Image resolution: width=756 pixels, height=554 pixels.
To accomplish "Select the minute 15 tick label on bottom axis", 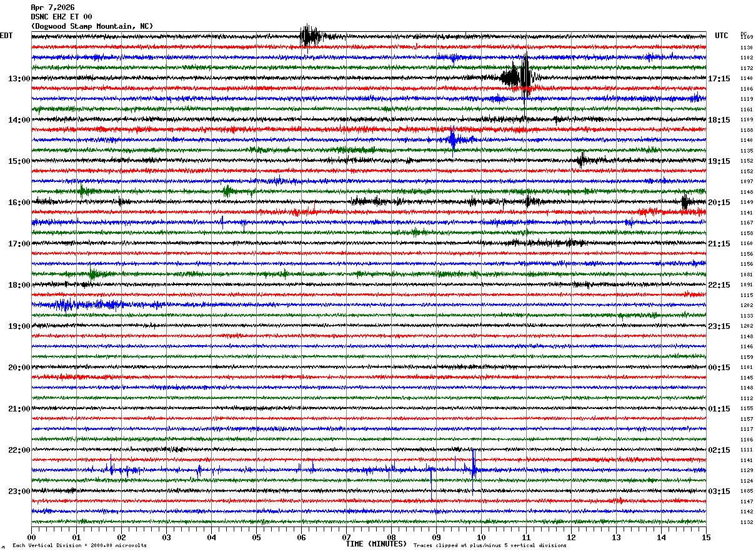I will 706,537.
